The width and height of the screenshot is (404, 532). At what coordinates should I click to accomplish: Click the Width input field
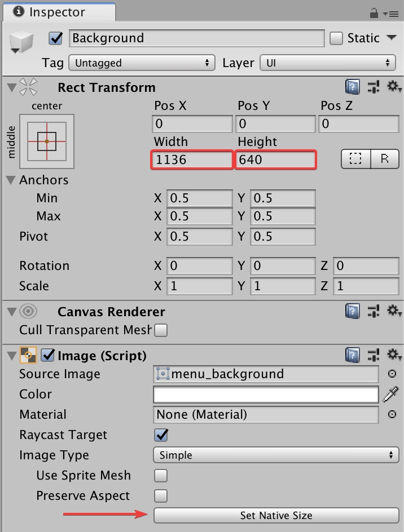coord(192,160)
